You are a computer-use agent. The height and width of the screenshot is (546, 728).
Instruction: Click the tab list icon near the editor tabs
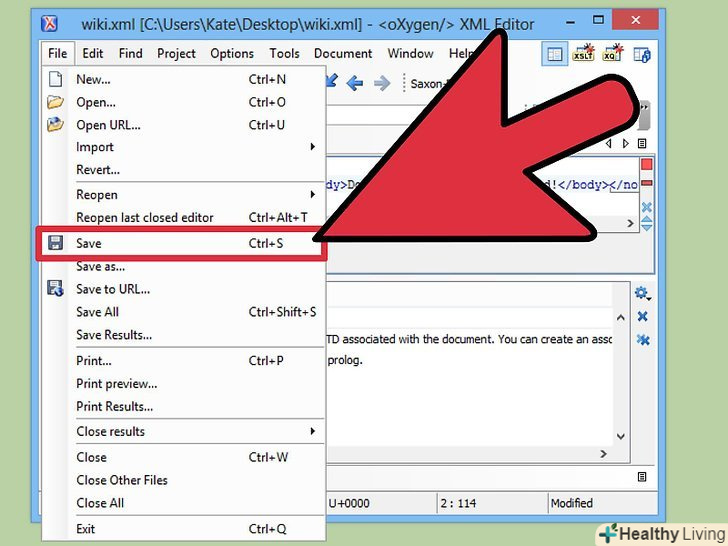[642, 143]
